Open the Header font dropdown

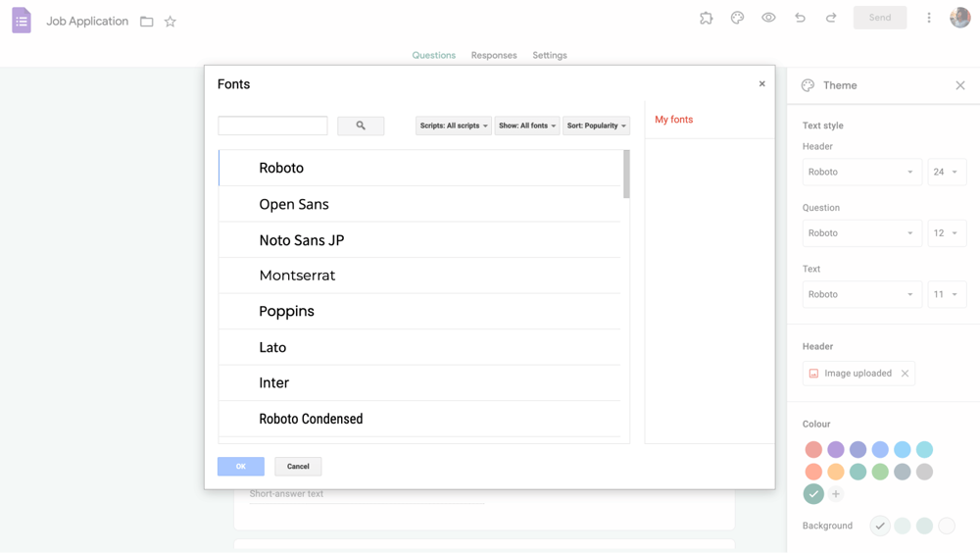[x=861, y=172]
